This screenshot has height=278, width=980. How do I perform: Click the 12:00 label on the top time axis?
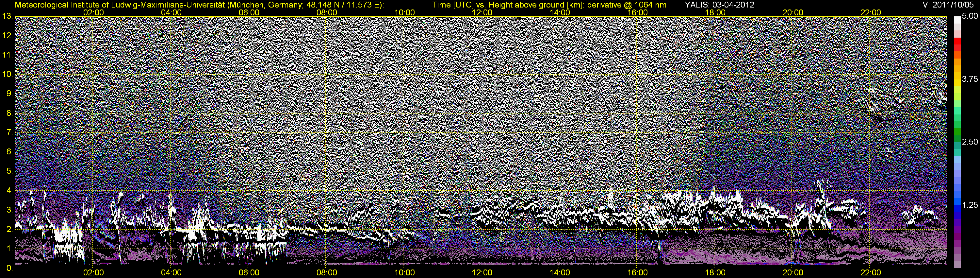click(x=482, y=12)
